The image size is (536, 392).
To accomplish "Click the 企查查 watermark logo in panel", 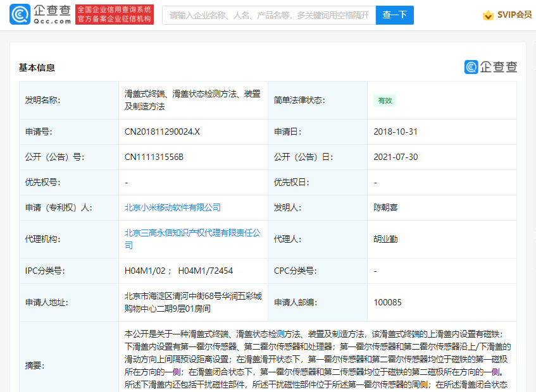I will (490, 67).
